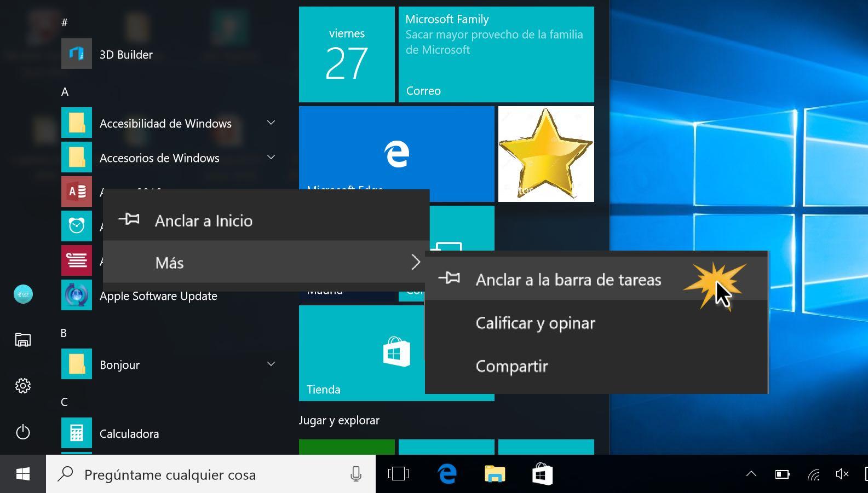Open the Microsoft Edge tile
Image resolution: width=868 pixels, height=493 pixels.
click(x=396, y=148)
